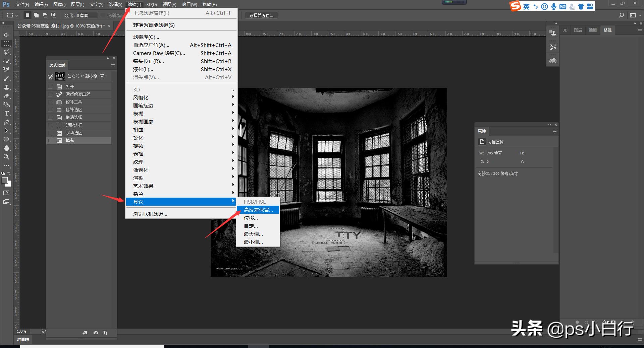Click 转换为智能滤镜(S) menu command
Viewport: 644px width, 348px height.
pos(181,25)
